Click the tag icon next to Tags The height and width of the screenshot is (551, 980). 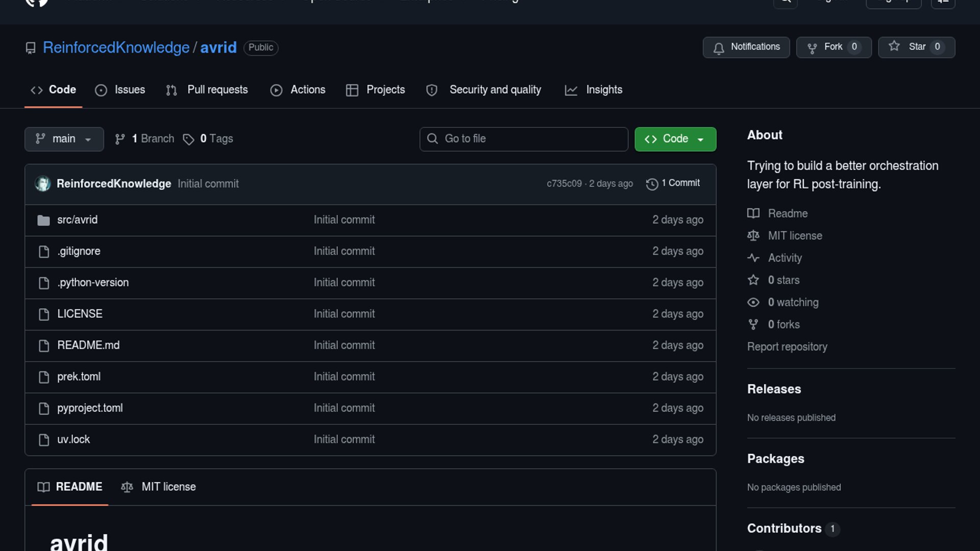point(188,139)
